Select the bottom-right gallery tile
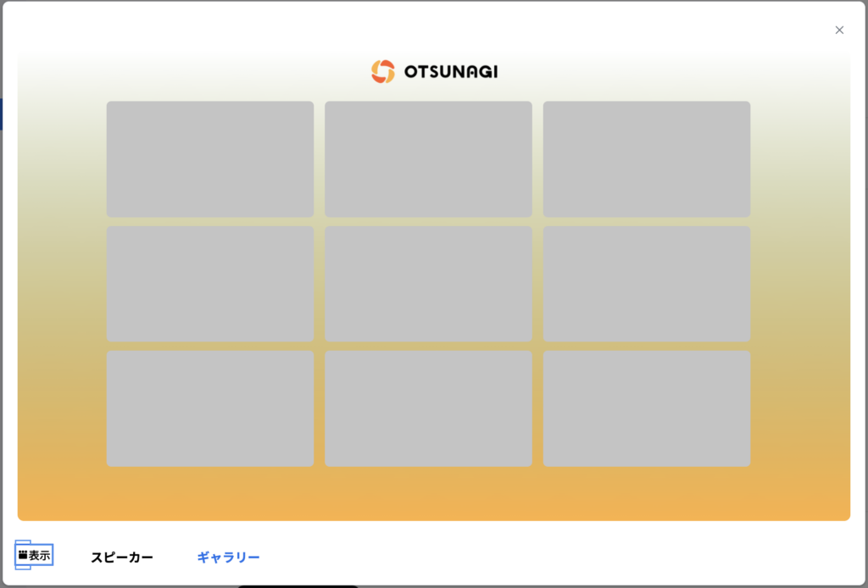 click(x=647, y=408)
